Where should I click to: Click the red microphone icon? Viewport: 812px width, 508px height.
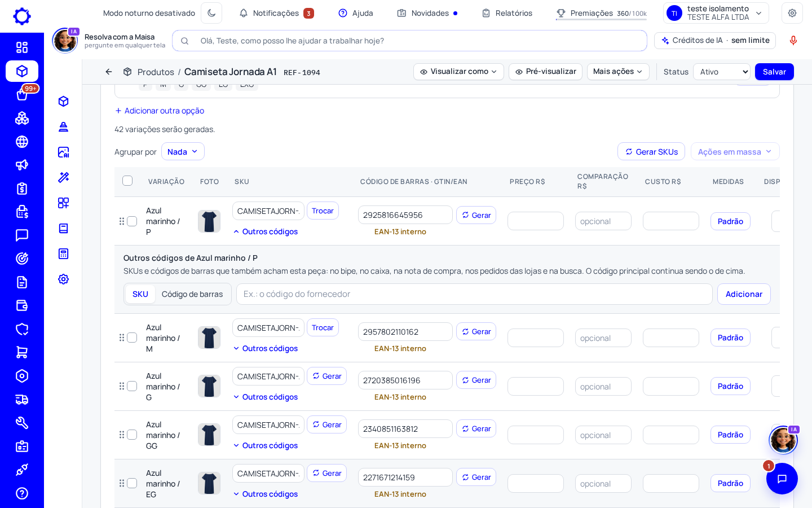tap(793, 41)
